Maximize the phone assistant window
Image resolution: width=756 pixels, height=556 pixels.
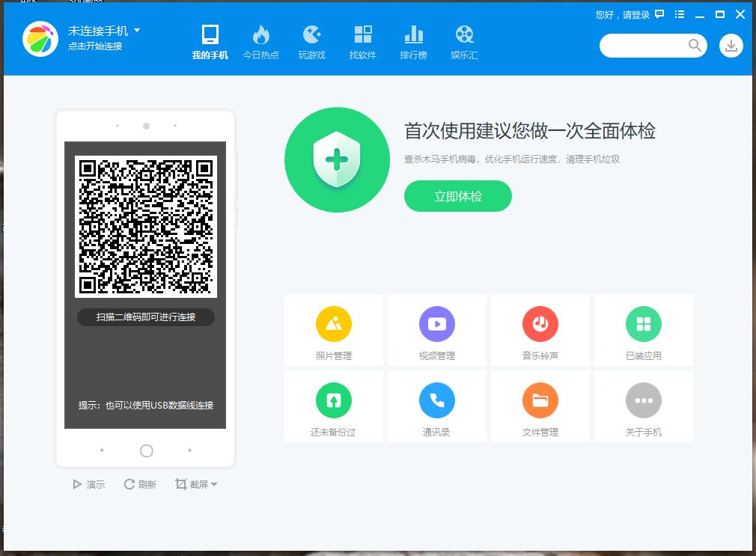click(x=720, y=14)
